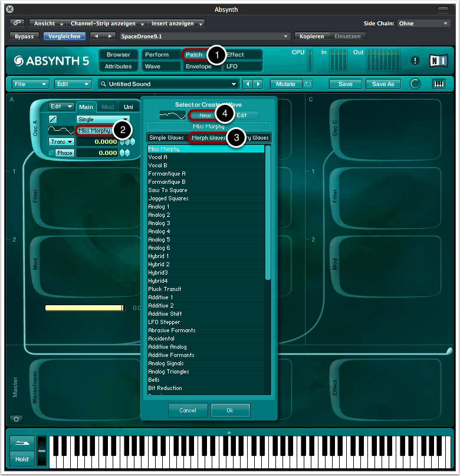Image resolution: width=460 pixels, height=476 pixels.
Task: Click the yellow level slider bar
Action: pyautogui.click(x=84, y=308)
